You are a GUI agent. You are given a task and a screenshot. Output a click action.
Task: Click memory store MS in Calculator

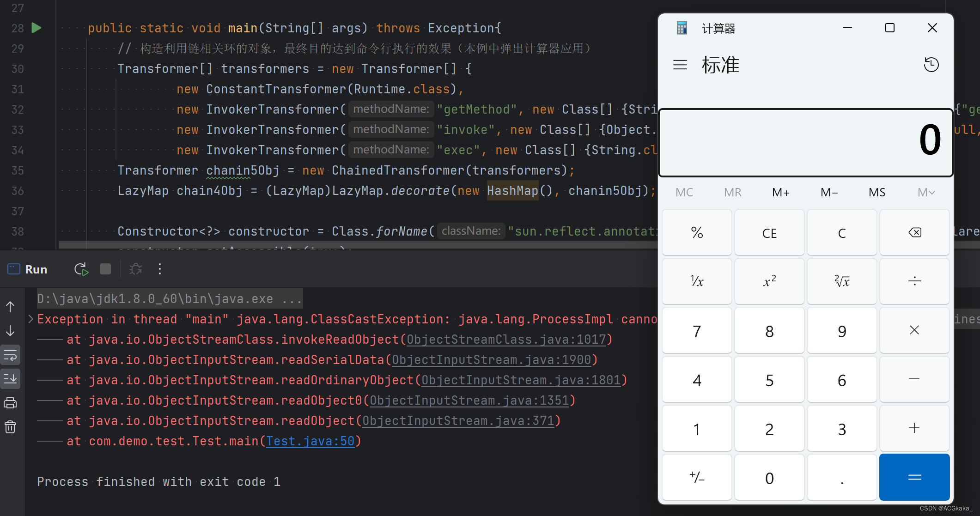coord(877,192)
